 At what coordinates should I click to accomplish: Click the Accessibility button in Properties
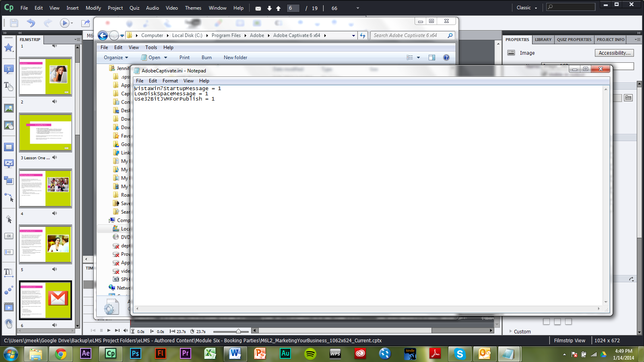(614, 53)
